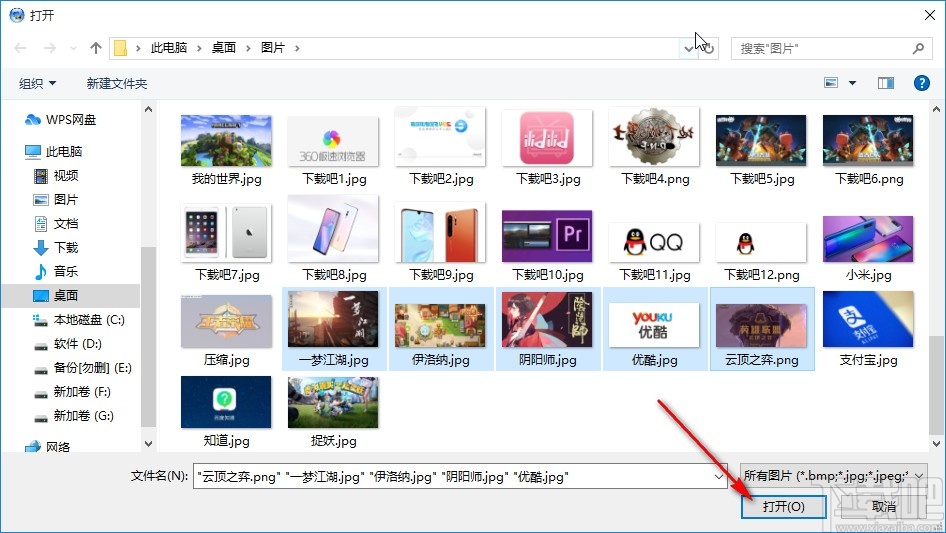The height and width of the screenshot is (533, 946).
Task: Select 下载吧6.png thumbnail
Action: click(x=868, y=141)
